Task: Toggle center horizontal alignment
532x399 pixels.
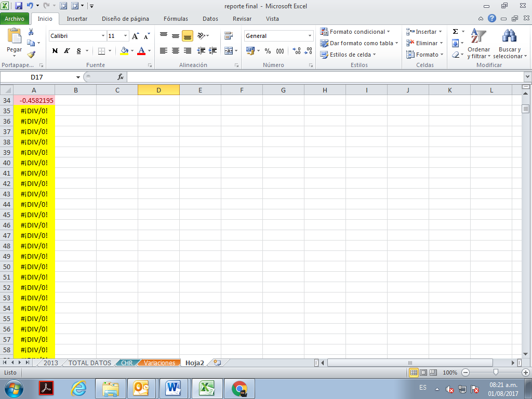Action: (176, 51)
